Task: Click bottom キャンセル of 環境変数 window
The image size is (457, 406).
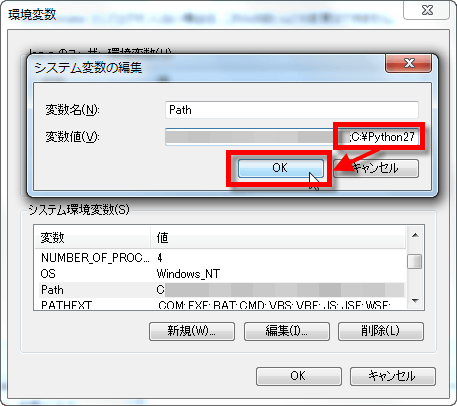Action: point(393,376)
